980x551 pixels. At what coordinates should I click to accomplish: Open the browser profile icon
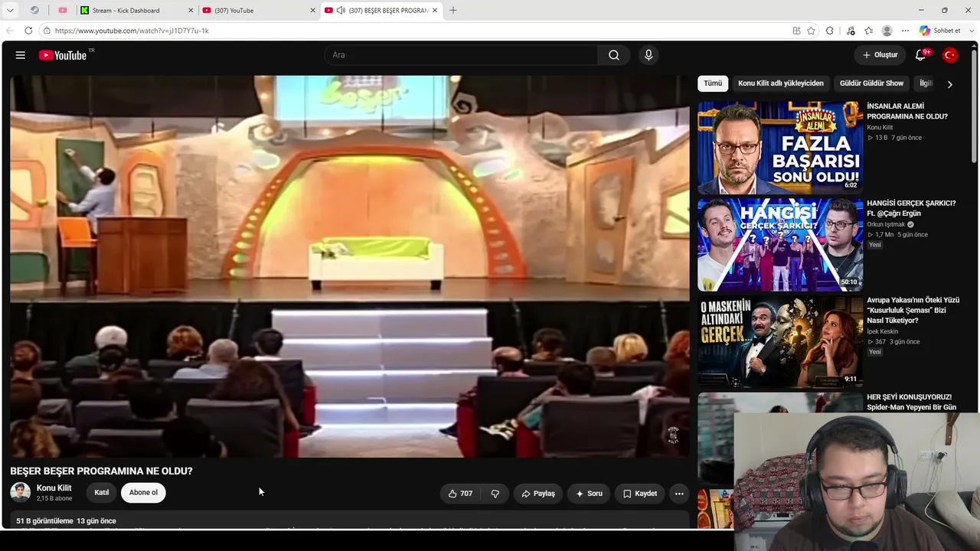tap(887, 31)
